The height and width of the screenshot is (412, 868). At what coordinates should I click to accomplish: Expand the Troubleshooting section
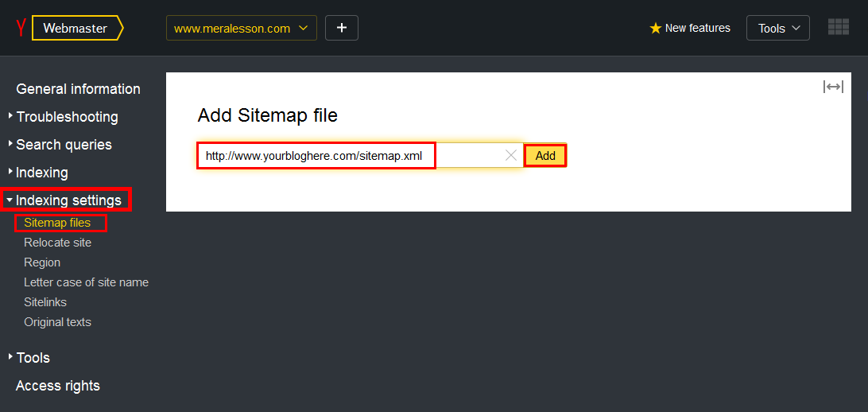click(67, 117)
